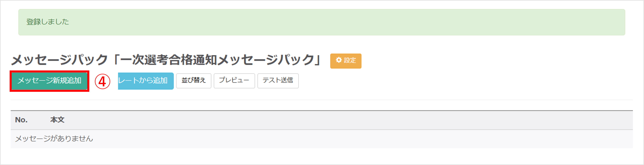This screenshot has width=644, height=165.
Task: Click the gear icon on 設定 button
Action: (x=339, y=60)
